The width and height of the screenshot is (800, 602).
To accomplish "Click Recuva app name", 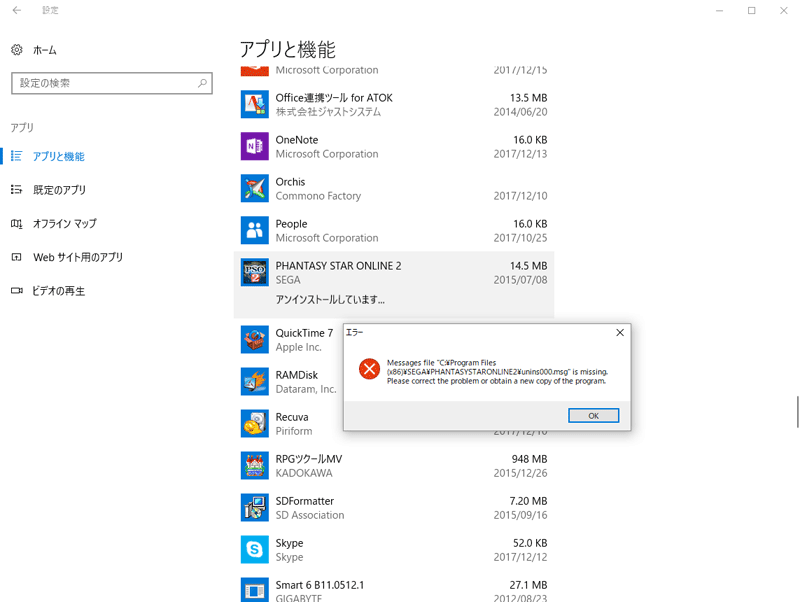I will (x=292, y=417).
